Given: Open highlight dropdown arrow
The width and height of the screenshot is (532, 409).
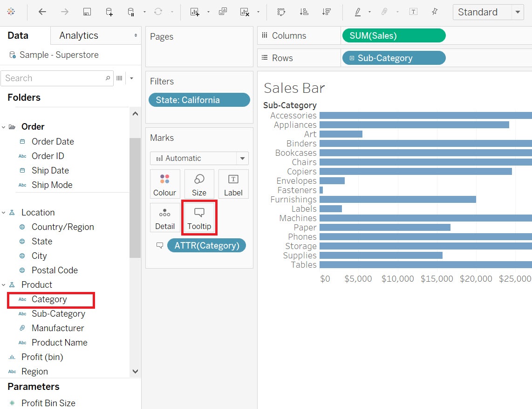Looking at the screenshot, I should pyautogui.click(x=369, y=12).
